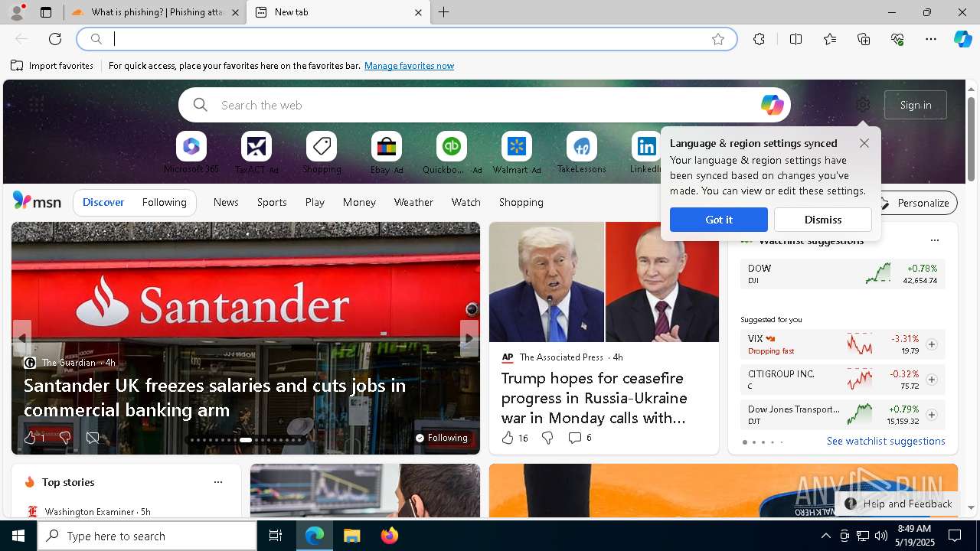980x551 pixels.
Task: Add this page to favorites
Action: tap(718, 39)
